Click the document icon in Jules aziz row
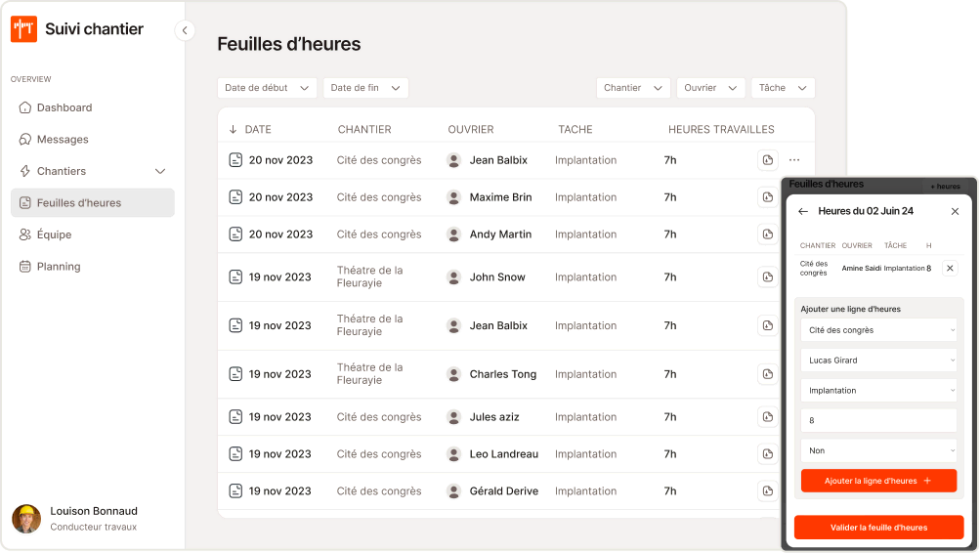 click(235, 417)
